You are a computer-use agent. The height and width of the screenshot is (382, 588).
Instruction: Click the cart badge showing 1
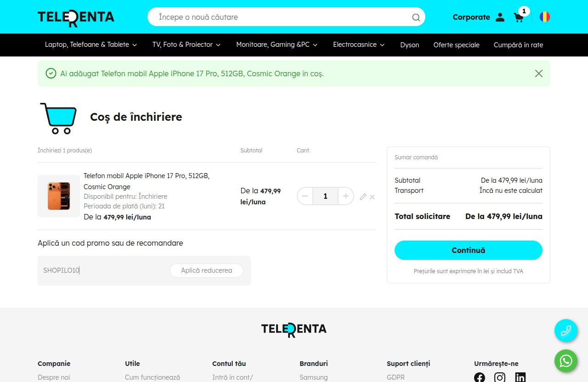[524, 11]
